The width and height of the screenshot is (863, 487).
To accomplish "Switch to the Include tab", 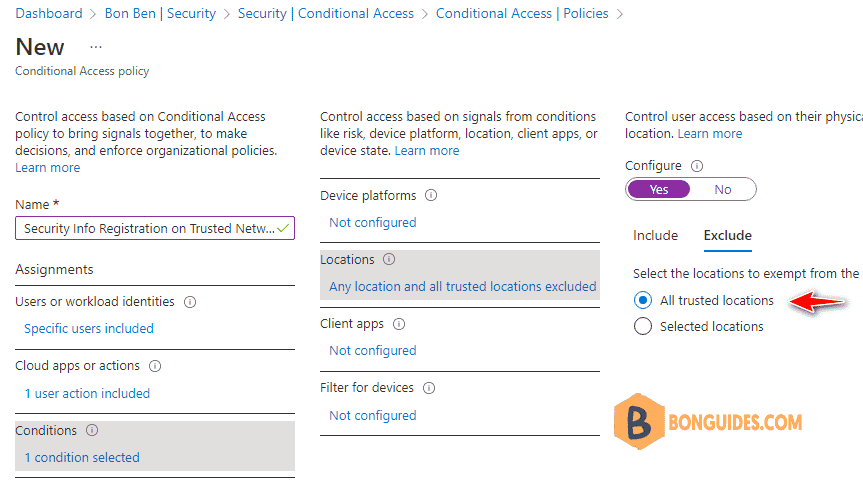I will 655,236.
